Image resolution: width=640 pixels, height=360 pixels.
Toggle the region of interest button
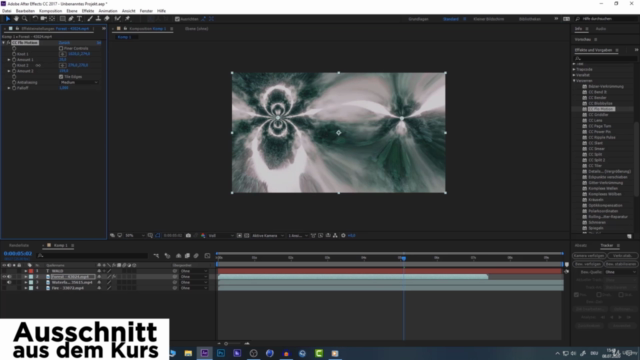click(239, 236)
